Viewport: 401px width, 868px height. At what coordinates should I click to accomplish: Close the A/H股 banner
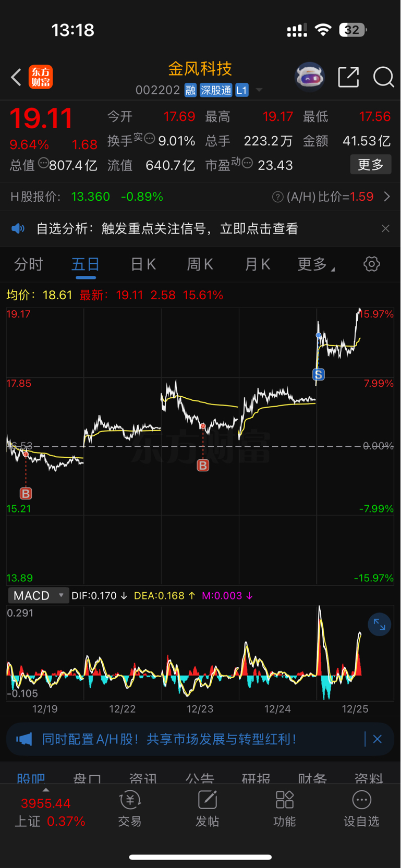(x=378, y=739)
